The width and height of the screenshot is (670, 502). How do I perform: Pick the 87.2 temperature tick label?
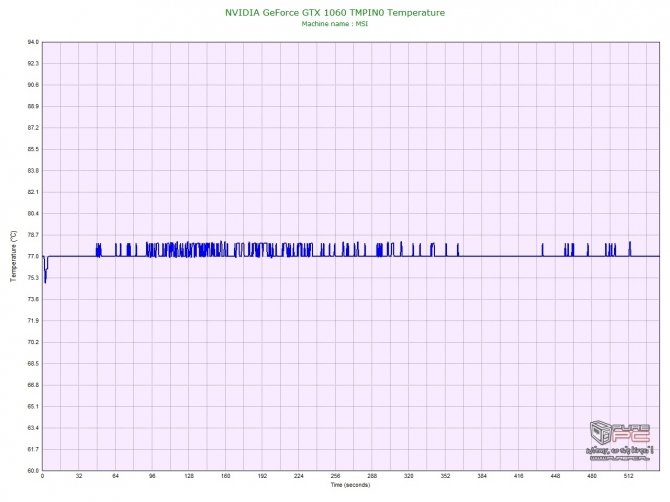click(x=33, y=128)
